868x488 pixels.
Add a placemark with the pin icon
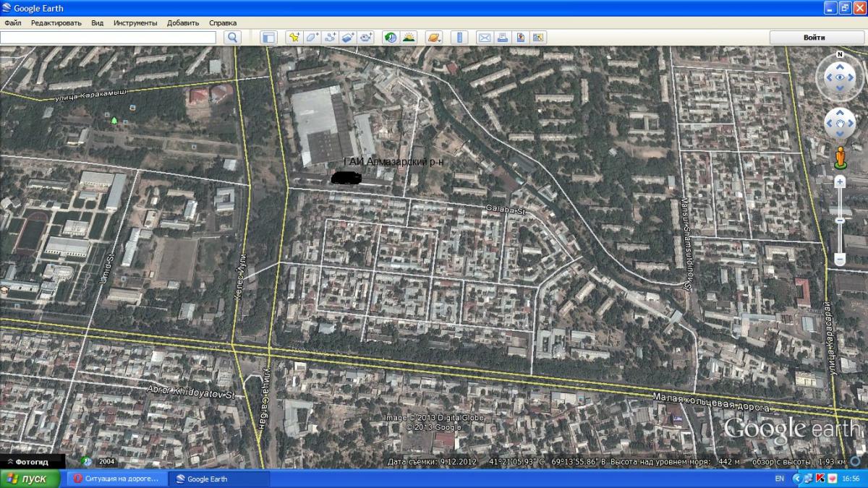tap(294, 38)
